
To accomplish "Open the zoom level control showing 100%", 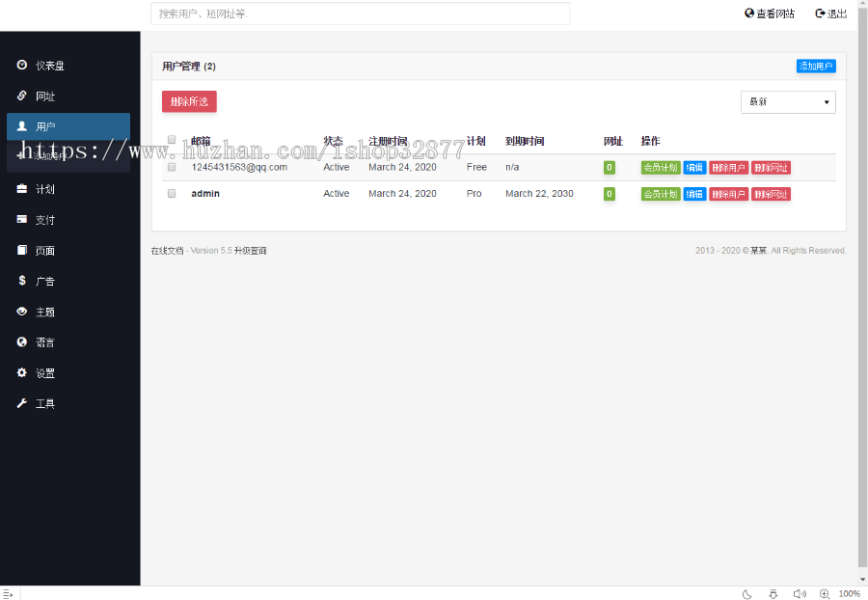I will point(849,594).
